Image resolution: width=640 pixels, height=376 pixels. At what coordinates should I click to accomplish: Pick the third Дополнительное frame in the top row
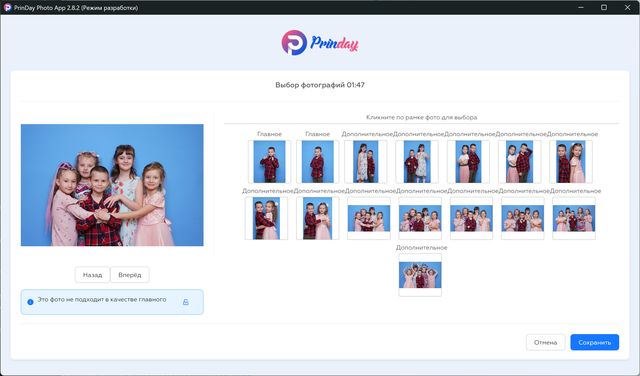[469, 162]
